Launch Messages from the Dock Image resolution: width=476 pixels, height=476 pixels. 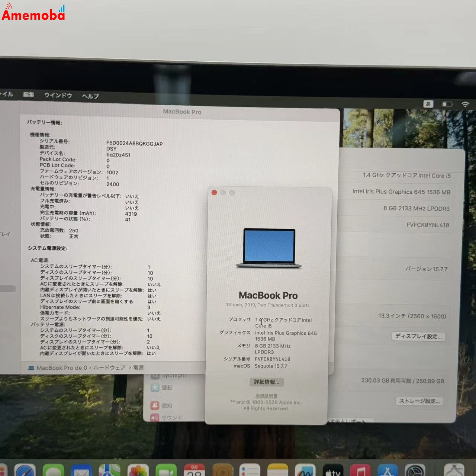click(x=53, y=471)
